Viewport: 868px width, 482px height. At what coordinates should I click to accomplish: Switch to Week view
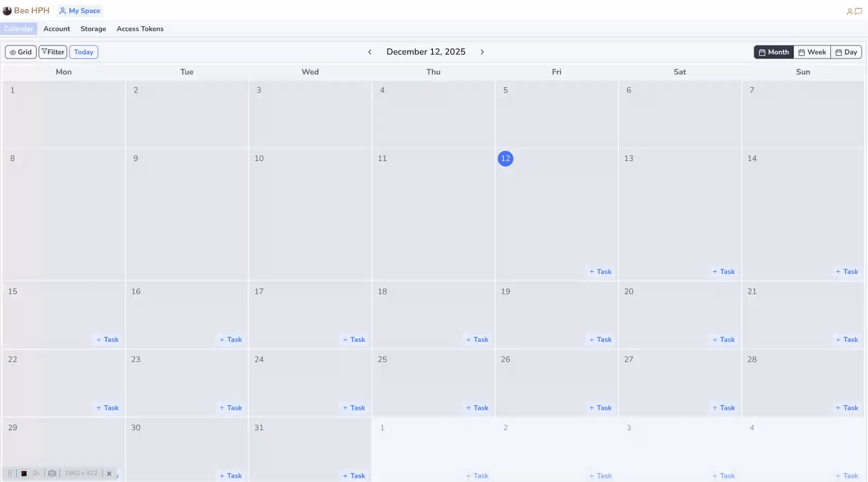coord(812,52)
